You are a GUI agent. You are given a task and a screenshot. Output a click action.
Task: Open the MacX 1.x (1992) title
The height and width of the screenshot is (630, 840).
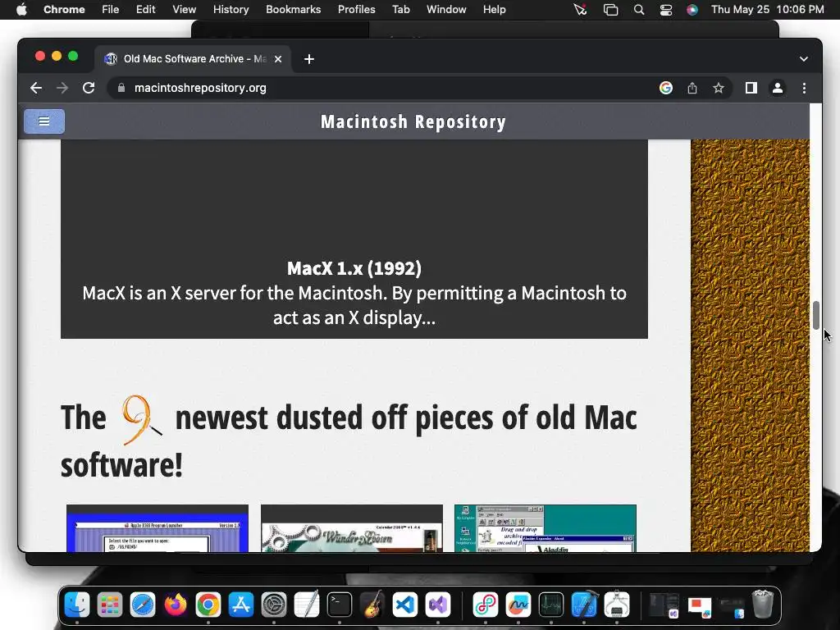pos(354,268)
